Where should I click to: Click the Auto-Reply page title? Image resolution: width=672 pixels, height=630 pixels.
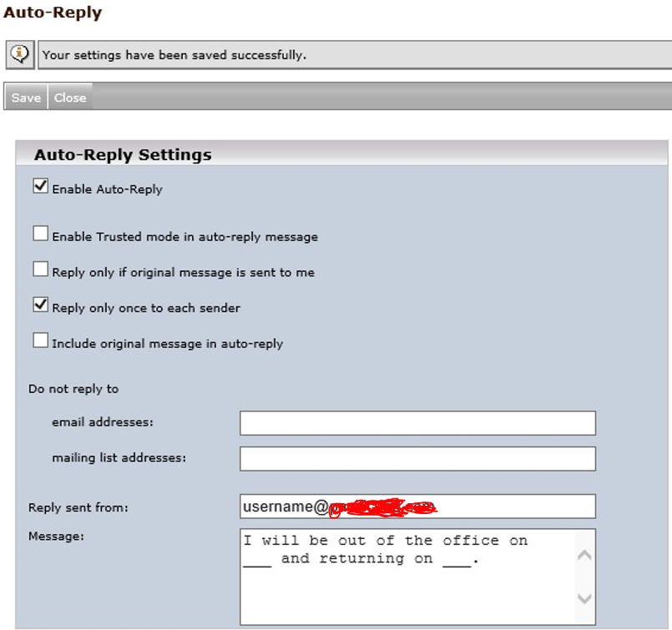(x=53, y=13)
